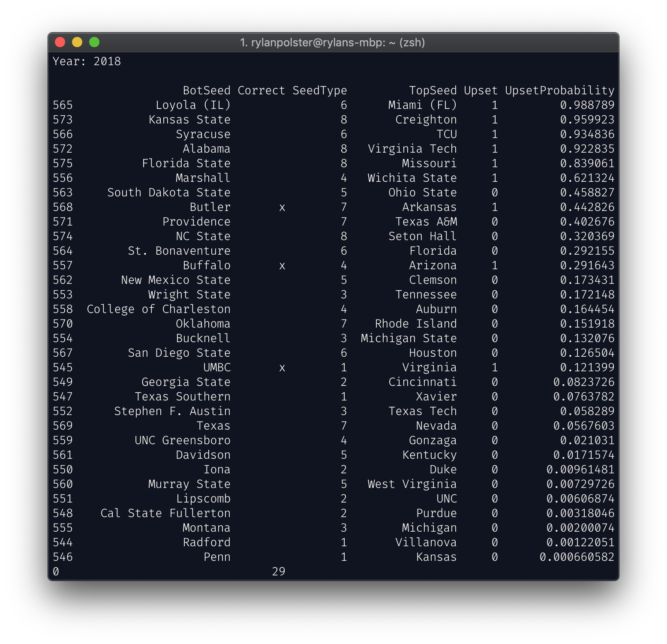The width and height of the screenshot is (667, 644).
Task: Click the team name TCU
Action: 447,134
